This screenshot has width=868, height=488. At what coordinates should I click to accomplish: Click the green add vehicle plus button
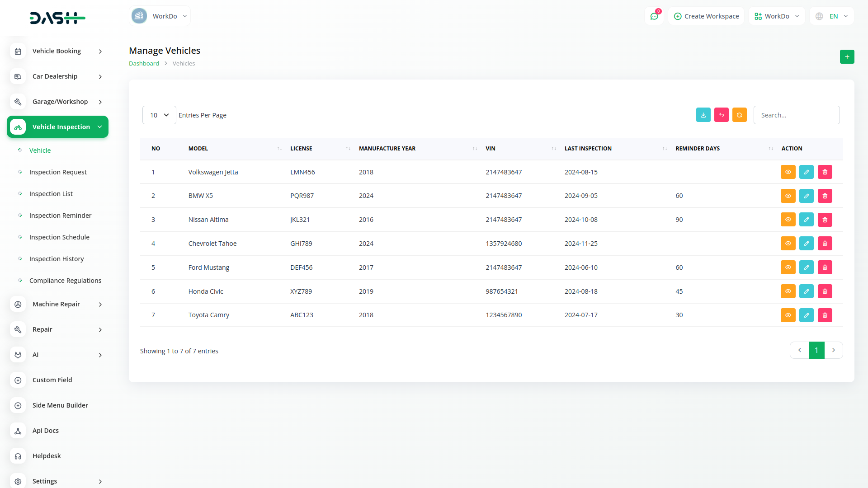pyautogui.click(x=847, y=56)
